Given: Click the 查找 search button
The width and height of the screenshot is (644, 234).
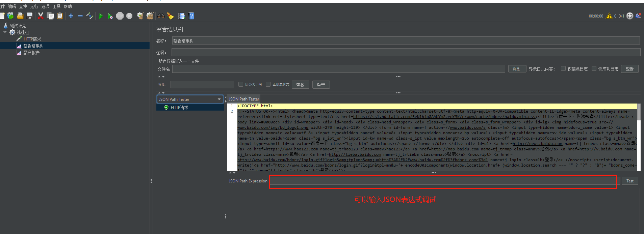Looking at the screenshot, I should (301, 85).
